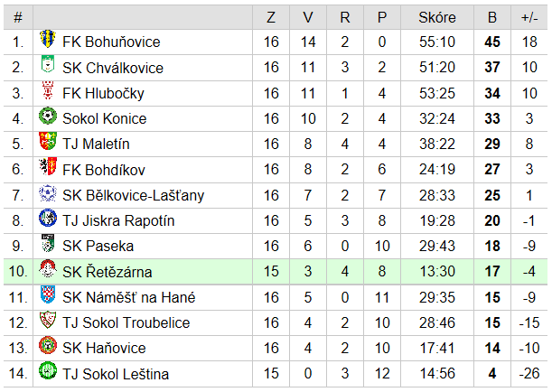Click the TJ Maletín coat of arms

click(48, 141)
